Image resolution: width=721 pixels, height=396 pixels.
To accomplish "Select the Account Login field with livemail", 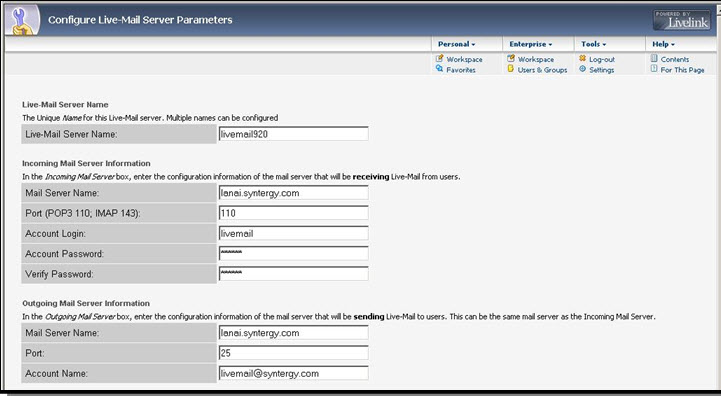I will point(293,233).
